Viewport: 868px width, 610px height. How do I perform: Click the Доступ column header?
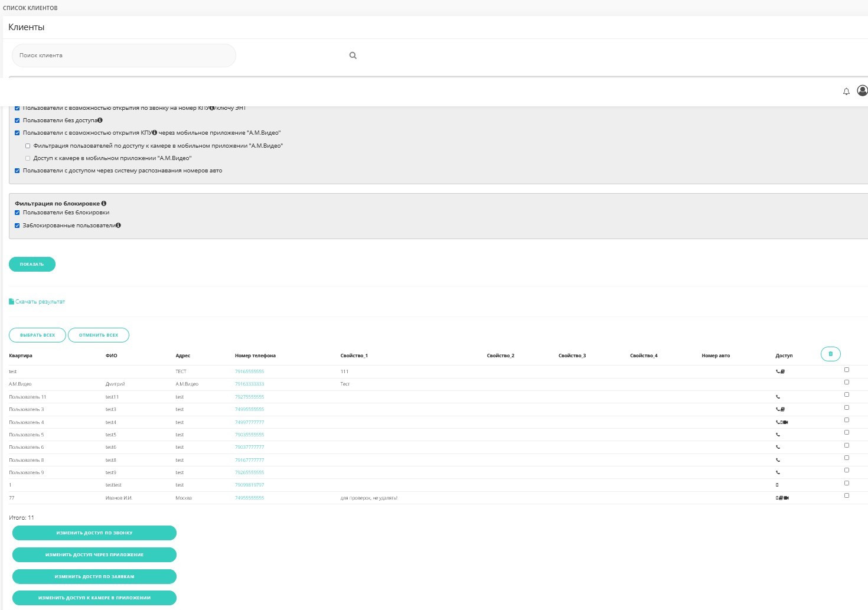[784, 355]
